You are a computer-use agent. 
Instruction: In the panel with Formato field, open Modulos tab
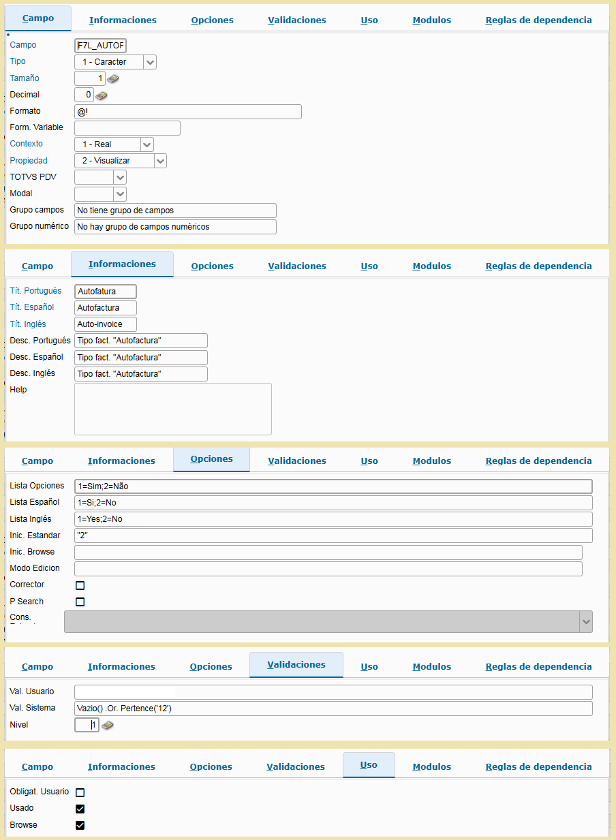[432, 20]
